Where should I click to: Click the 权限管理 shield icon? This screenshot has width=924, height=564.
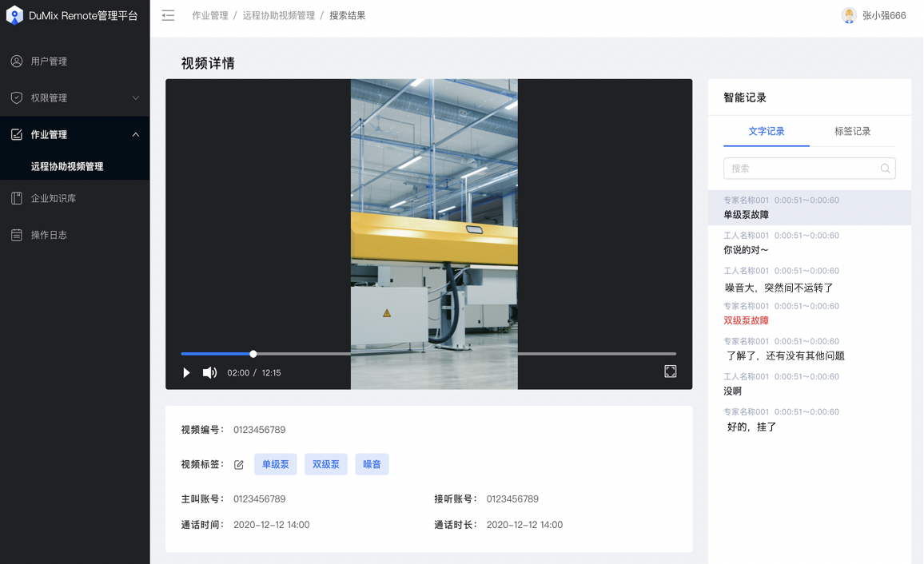(x=16, y=97)
